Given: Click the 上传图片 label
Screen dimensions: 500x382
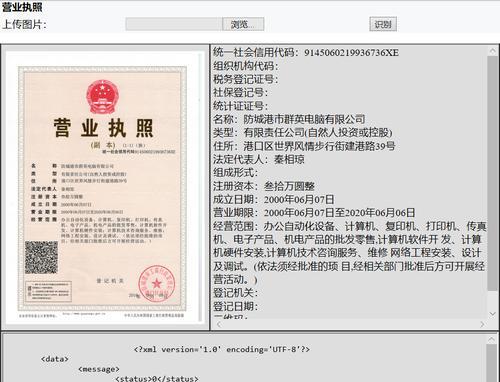Looking at the screenshot, I should click(x=24, y=24).
